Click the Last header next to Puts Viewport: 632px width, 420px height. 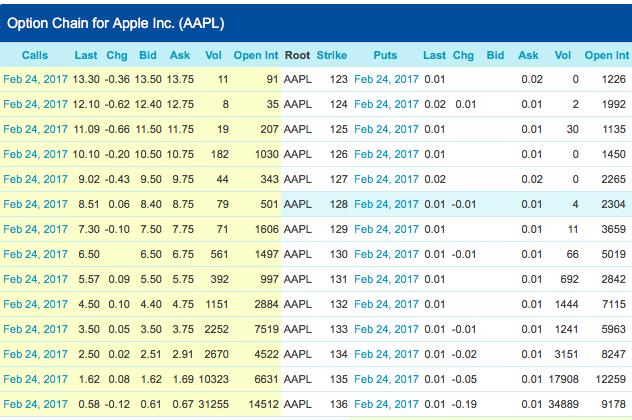tap(434, 55)
